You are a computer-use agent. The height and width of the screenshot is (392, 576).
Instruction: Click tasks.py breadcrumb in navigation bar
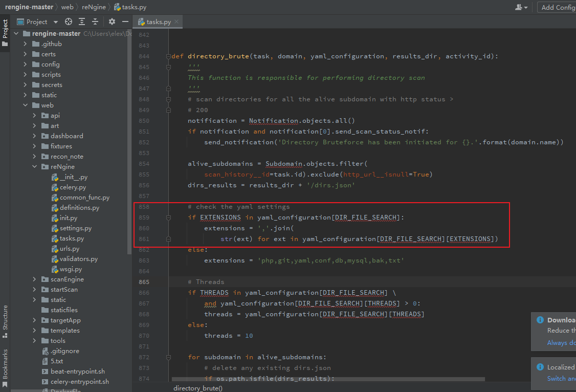point(130,7)
